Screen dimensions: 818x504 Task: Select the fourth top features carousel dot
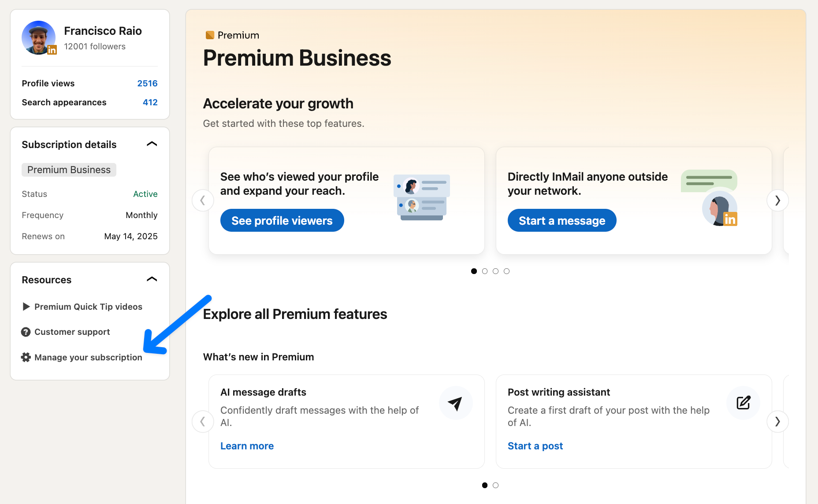tap(507, 271)
